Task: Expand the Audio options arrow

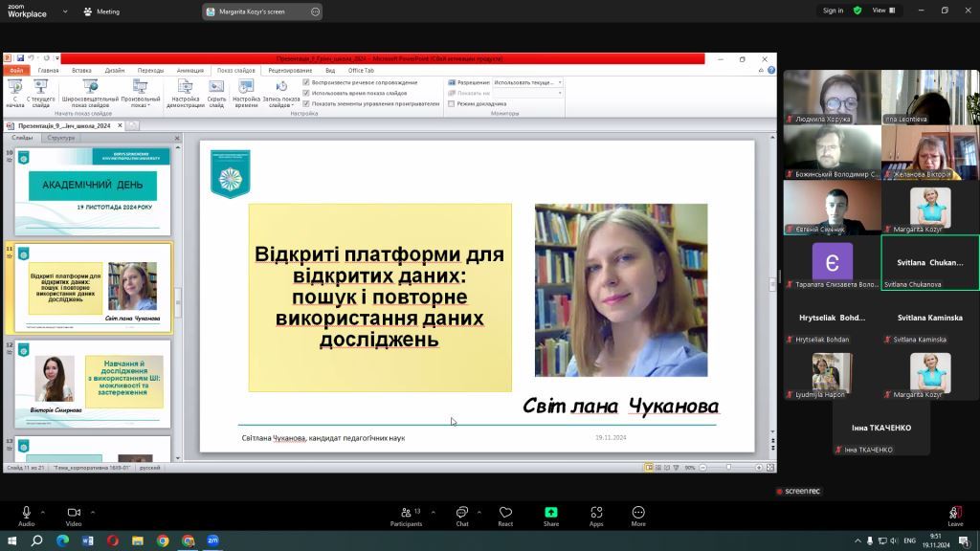Action: (x=45, y=512)
